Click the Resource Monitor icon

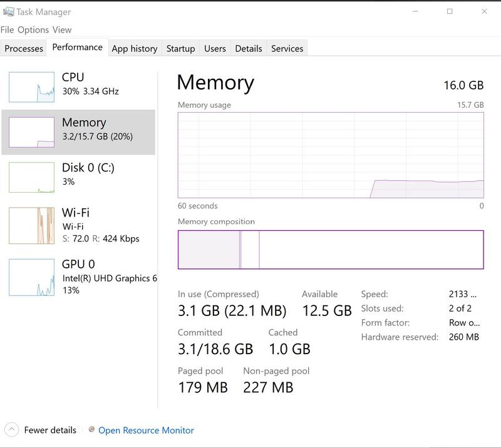tap(92, 430)
